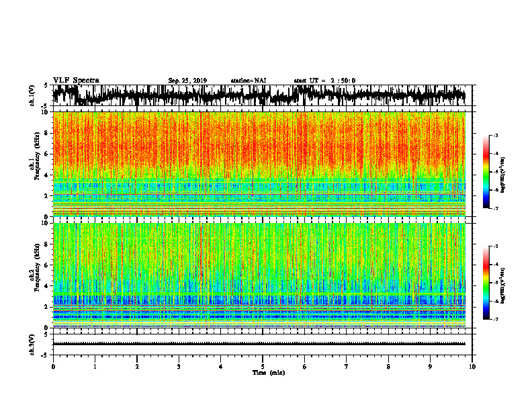Click the ch.1 spectrogram color bar

point(486,172)
